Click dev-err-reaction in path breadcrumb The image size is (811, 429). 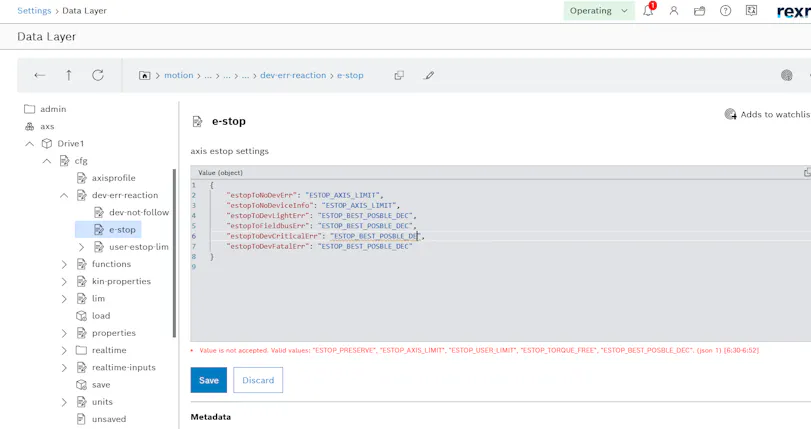293,75
